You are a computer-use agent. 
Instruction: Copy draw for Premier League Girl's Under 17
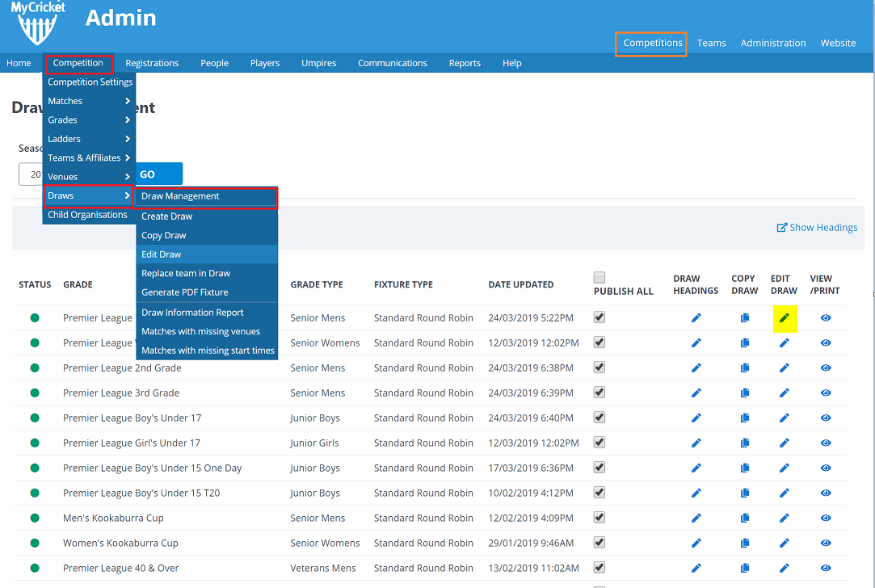pos(744,443)
